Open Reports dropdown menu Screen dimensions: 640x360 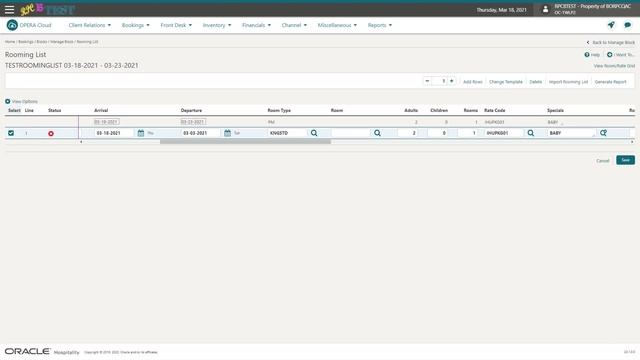click(x=380, y=25)
